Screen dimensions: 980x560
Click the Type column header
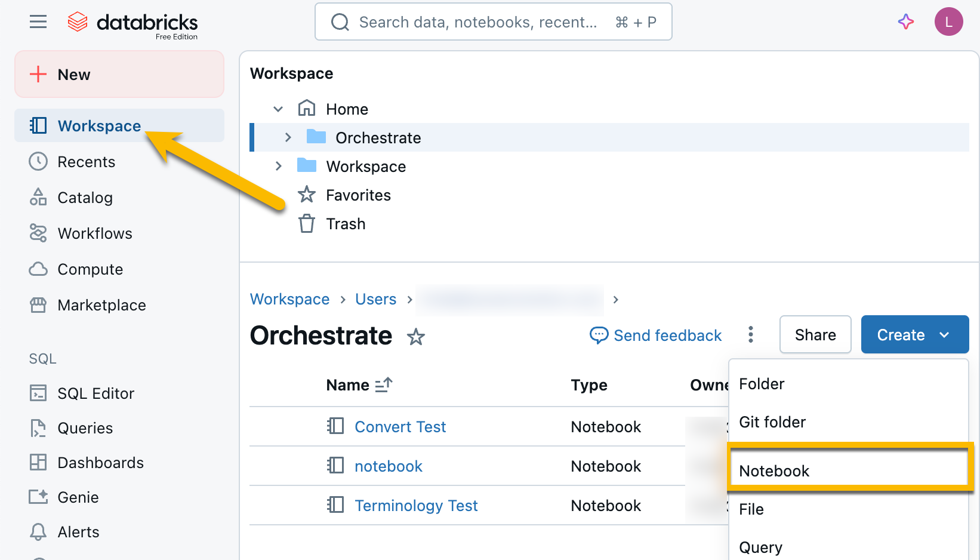click(x=589, y=385)
